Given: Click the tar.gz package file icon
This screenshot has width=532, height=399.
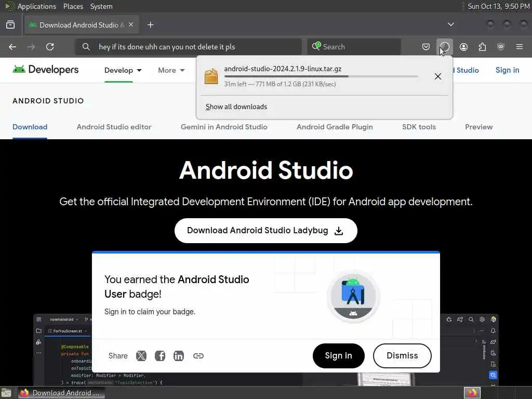Looking at the screenshot, I should click(211, 76).
